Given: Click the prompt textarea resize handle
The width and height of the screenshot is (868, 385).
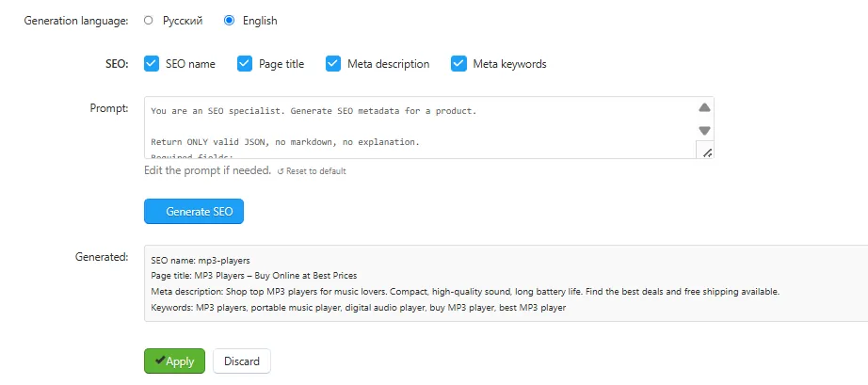Looking at the screenshot, I should [x=707, y=152].
